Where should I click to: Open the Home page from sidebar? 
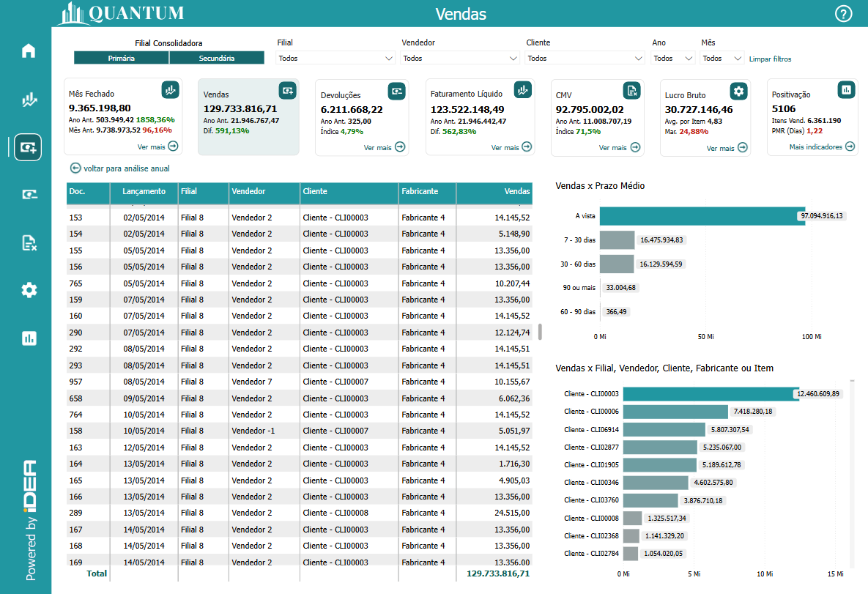pos(29,51)
